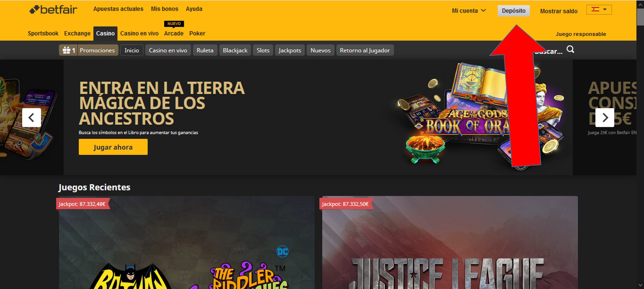
Task: Click the 'Busca los símbolos' banner subtitle
Action: (x=138, y=132)
